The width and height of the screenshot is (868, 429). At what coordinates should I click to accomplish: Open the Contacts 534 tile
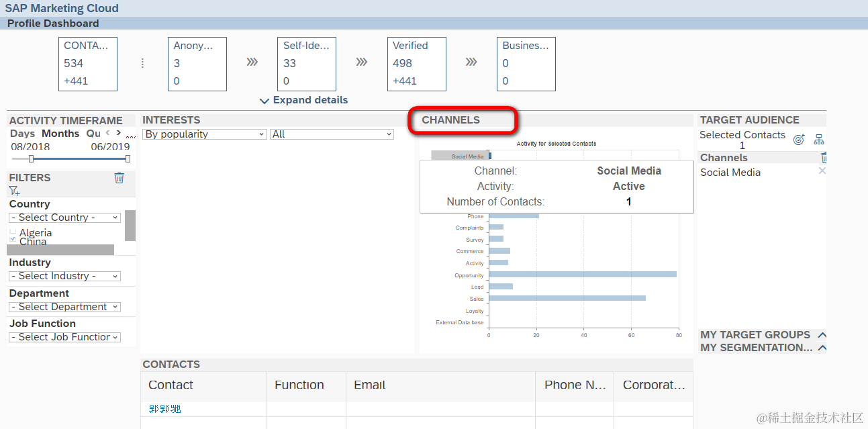click(x=89, y=64)
